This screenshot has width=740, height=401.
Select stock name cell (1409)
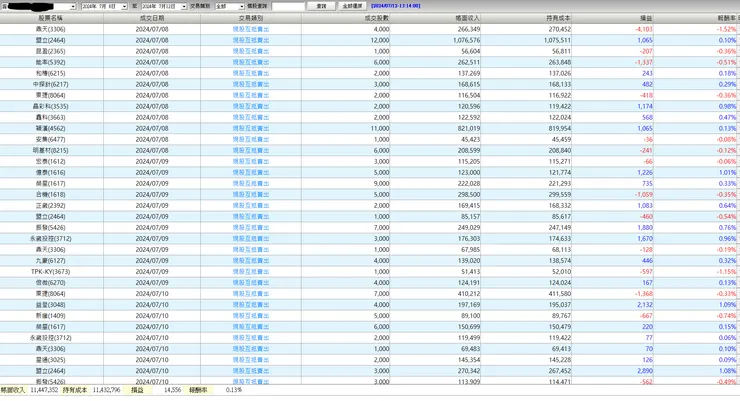coord(50,316)
